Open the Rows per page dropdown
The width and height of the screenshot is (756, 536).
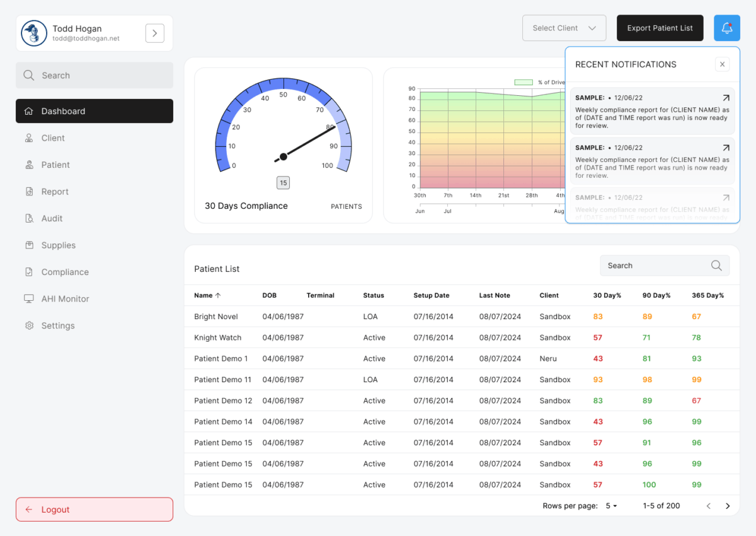(x=612, y=506)
